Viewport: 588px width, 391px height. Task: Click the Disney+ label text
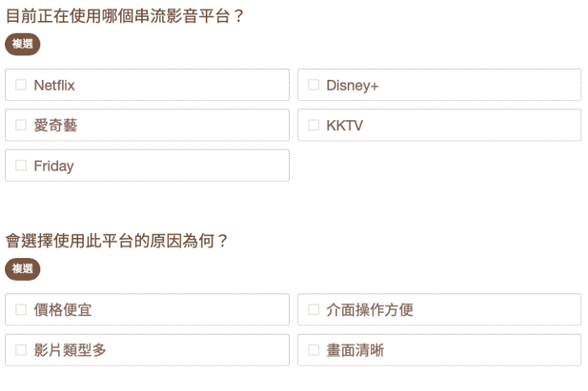[353, 86]
